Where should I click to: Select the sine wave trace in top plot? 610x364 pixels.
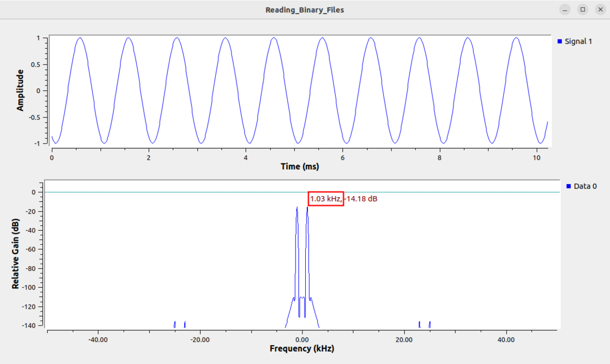80,38
